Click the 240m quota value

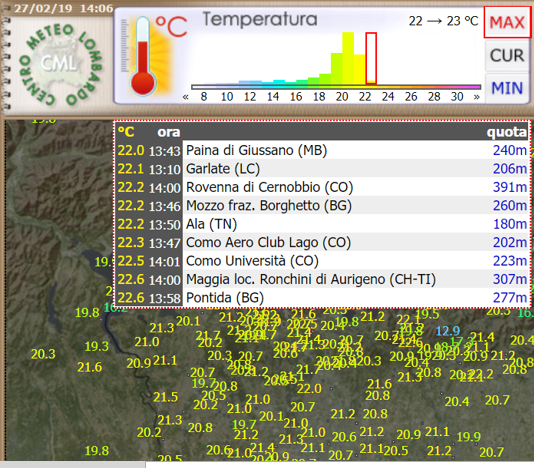pyautogui.click(x=510, y=150)
